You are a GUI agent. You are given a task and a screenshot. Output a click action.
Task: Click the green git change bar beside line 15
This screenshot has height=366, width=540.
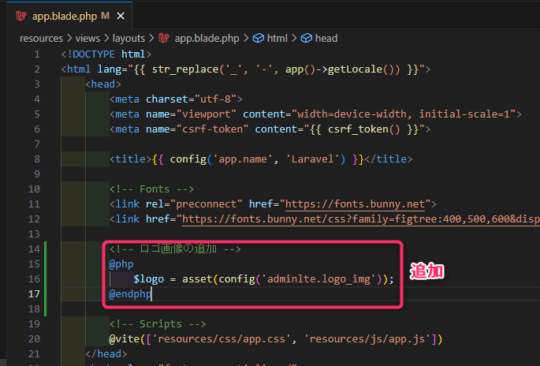[45, 264]
